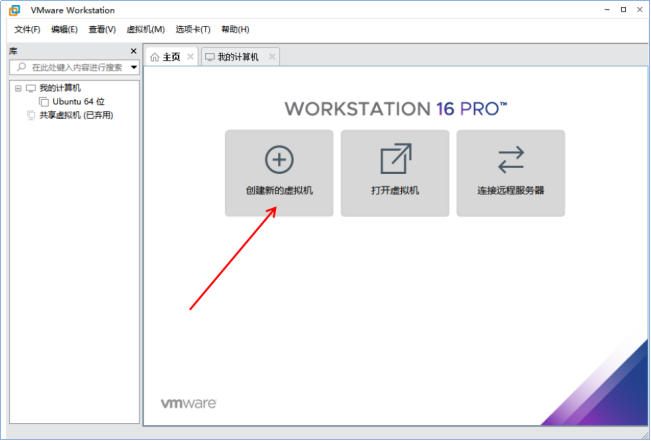Open the 帮助(H) menu
The image size is (651, 441).
click(x=235, y=29)
